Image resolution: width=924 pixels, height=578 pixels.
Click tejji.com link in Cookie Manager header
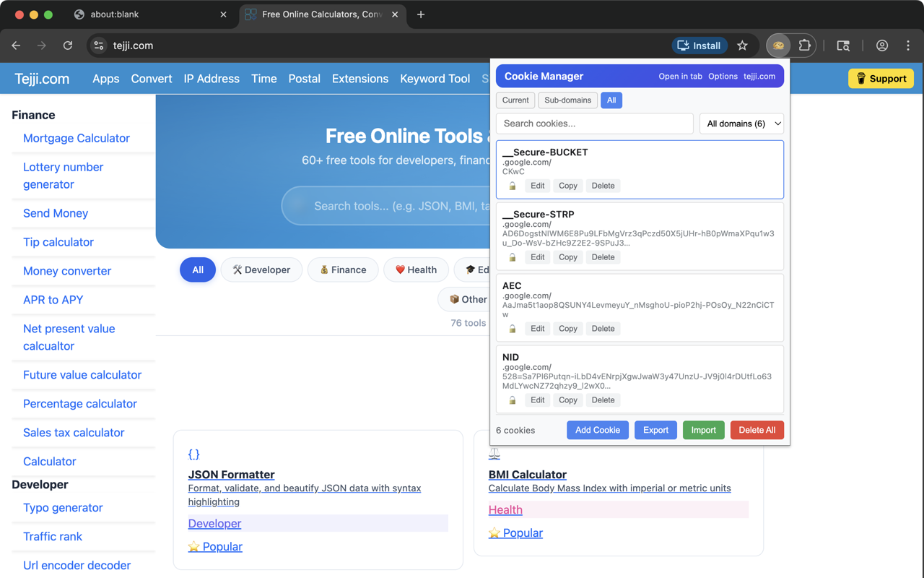pos(759,77)
